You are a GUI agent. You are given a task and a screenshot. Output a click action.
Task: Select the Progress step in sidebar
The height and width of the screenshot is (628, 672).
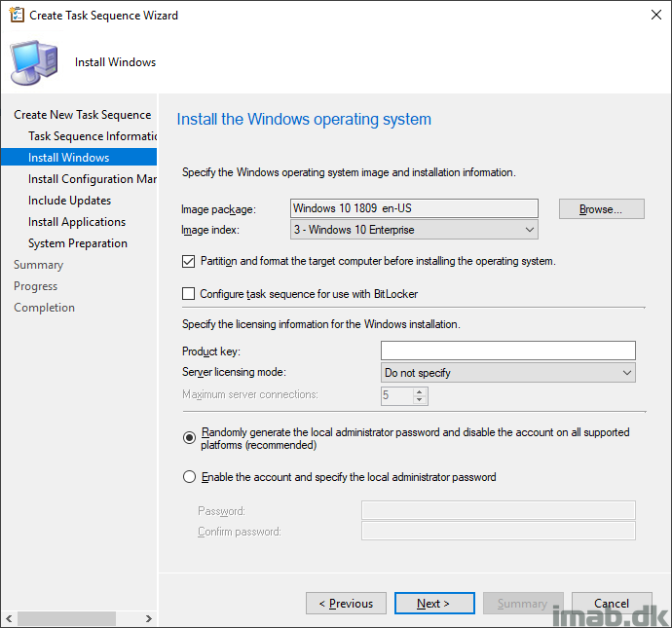[x=36, y=286]
